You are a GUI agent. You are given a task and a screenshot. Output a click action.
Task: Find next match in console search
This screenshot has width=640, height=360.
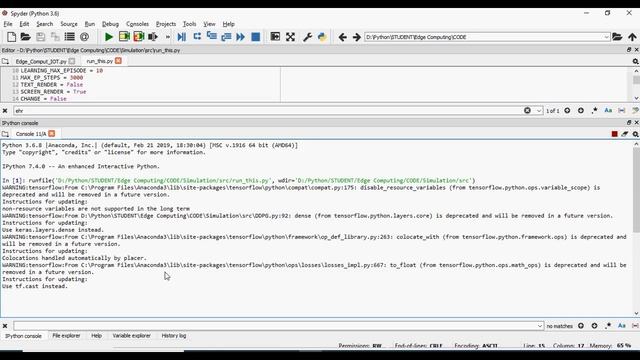(594, 326)
